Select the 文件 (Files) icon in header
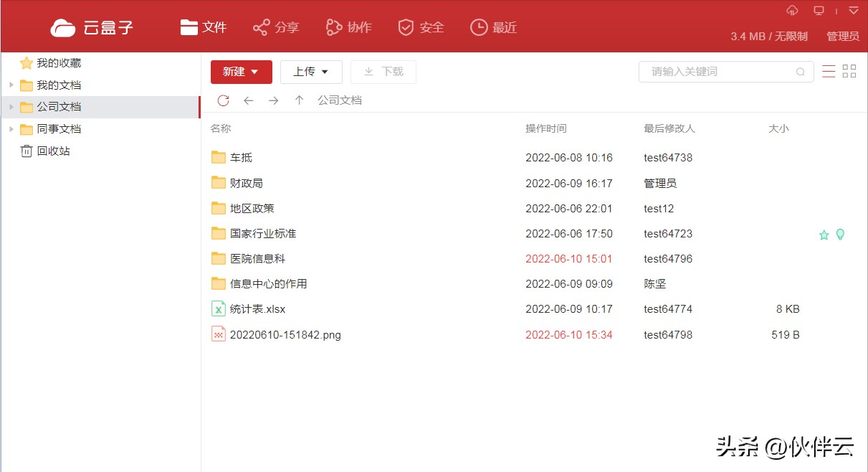Screen dimensions: 868x472 tap(188, 27)
